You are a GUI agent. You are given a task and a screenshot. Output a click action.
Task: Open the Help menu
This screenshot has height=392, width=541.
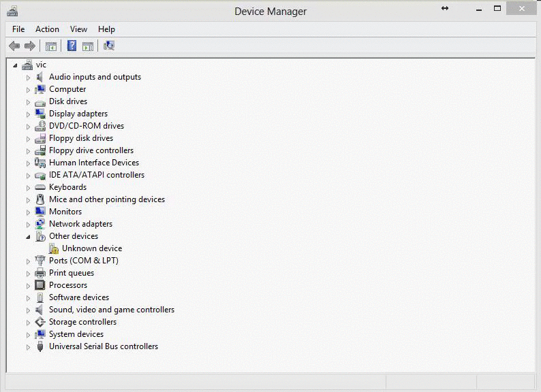pos(106,29)
